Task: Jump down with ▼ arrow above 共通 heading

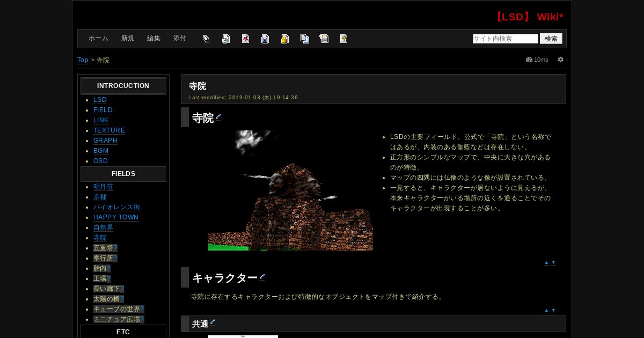Action: click(x=553, y=311)
